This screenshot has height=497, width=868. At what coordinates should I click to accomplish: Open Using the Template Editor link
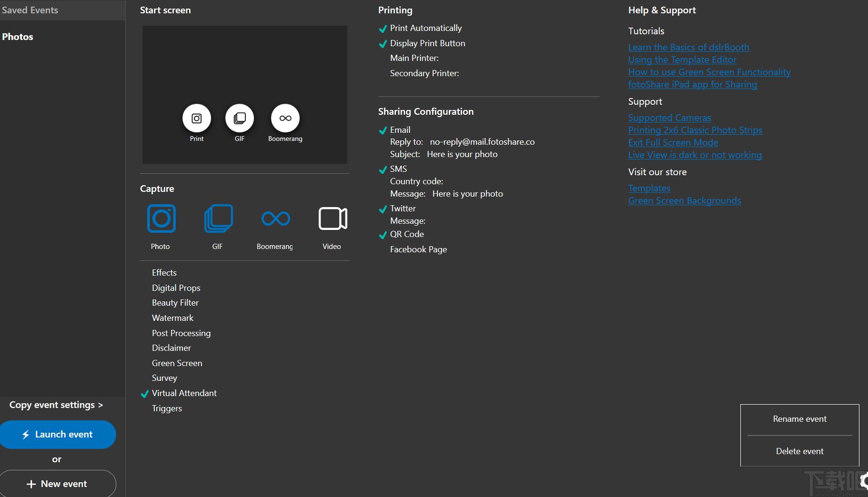point(682,60)
